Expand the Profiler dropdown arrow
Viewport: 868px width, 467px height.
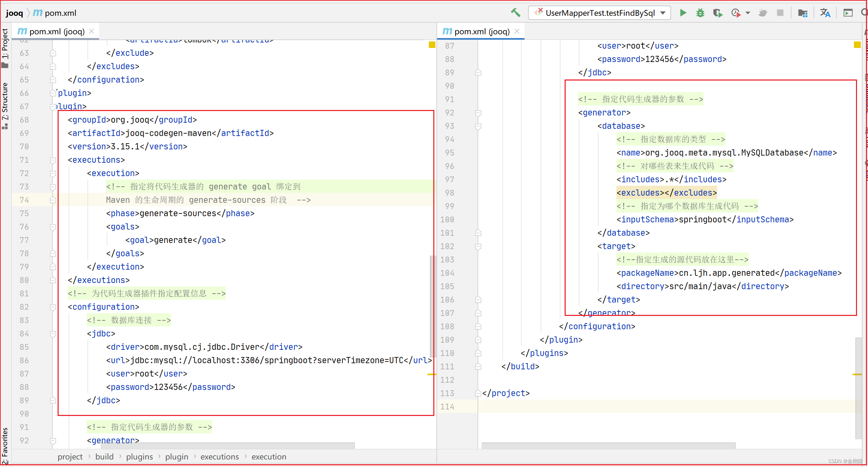(x=748, y=13)
